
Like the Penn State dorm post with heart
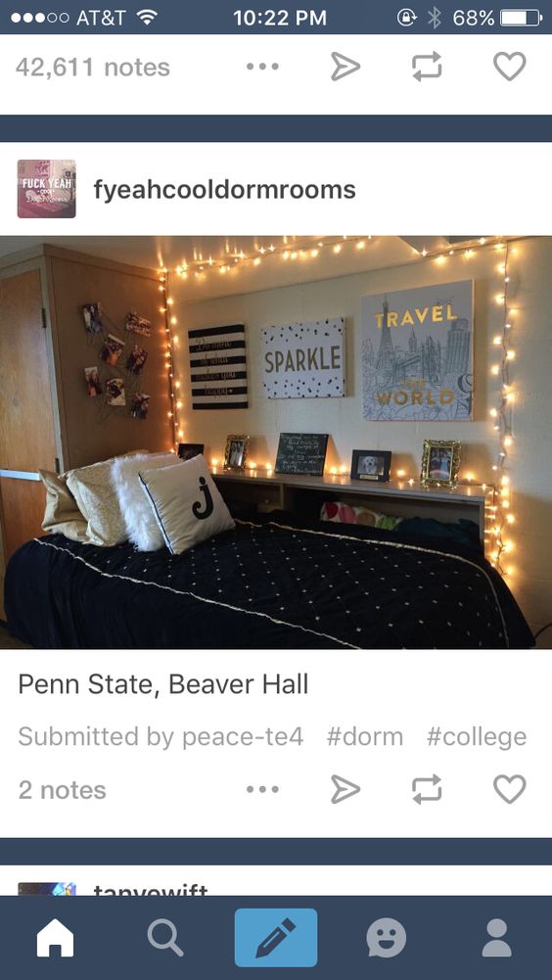pyautogui.click(x=510, y=789)
